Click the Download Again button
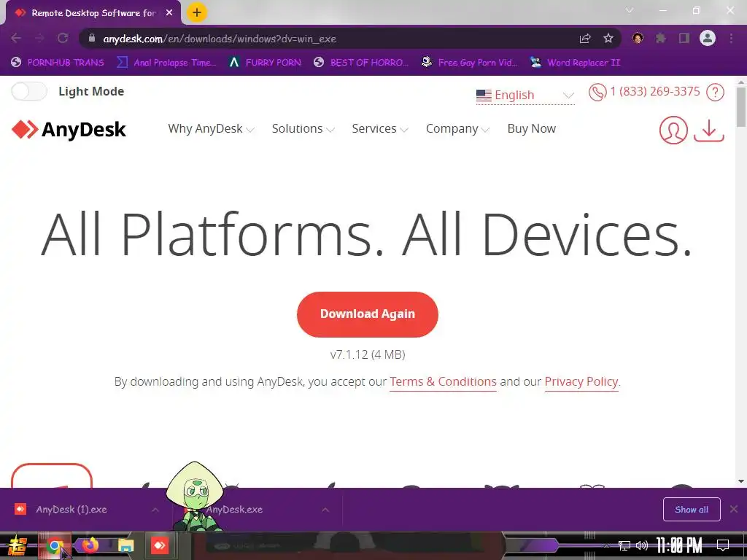Image resolution: width=747 pixels, height=560 pixels. [368, 314]
